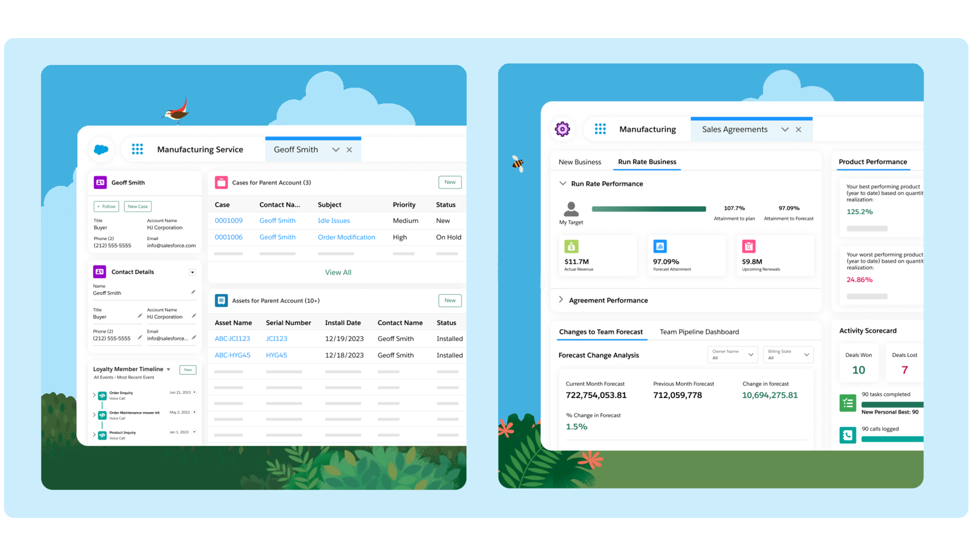Image resolution: width=972 pixels, height=560 pixels.
Task: Collapse the Run Rate Performance section
Action: [563, 183]
